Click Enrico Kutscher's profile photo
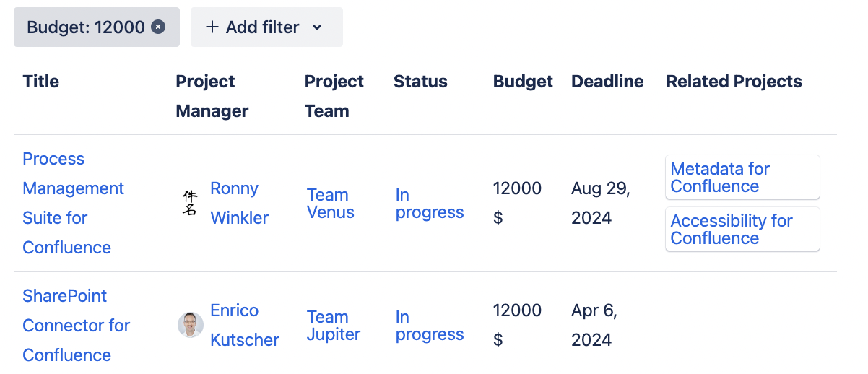 click(x=191, y=325)
